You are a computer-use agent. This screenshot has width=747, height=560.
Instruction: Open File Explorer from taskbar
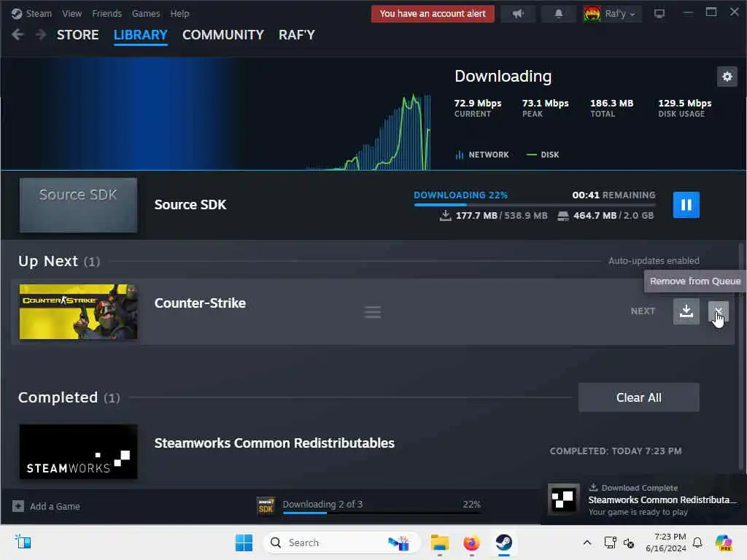point(440,542)
